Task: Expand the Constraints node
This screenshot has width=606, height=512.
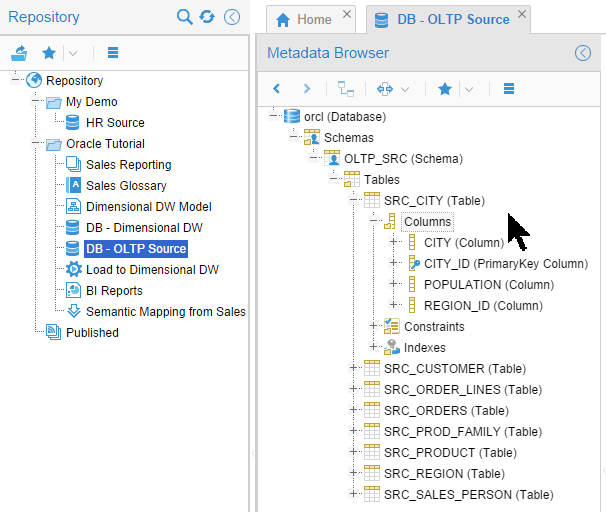Action: [373, 325]
